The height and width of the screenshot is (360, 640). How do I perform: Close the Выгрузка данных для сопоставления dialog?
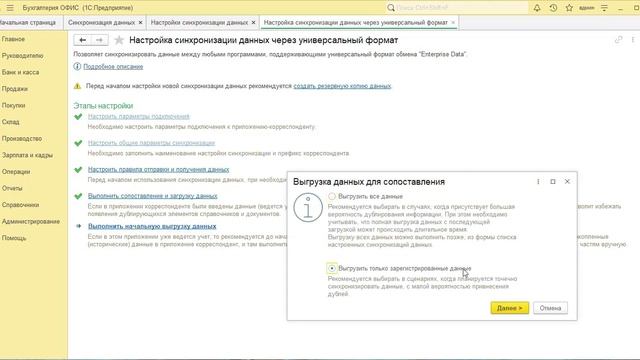(567, 182)
